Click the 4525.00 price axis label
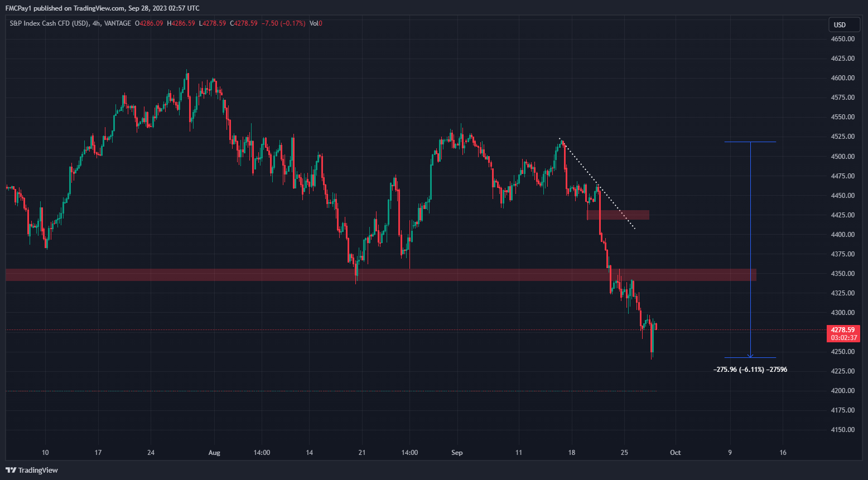Screen dimensions: 868x480 pyautogui.click(x=842, y=137)
